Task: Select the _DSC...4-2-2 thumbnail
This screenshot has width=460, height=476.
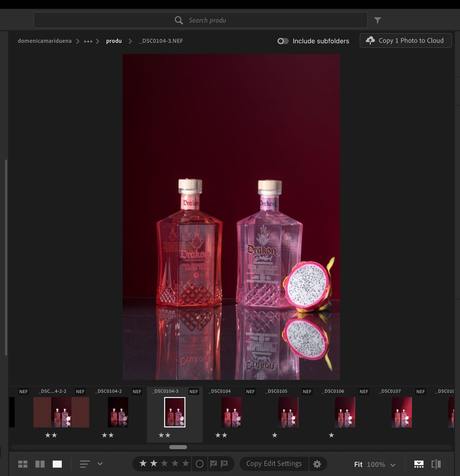Action: (61, 412)
